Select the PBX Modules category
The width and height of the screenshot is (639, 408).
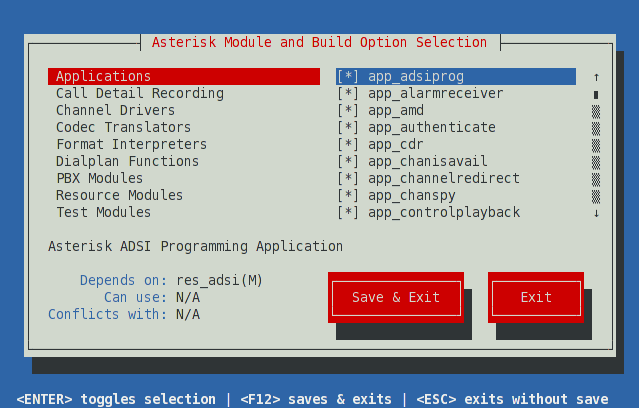point(99,179)
